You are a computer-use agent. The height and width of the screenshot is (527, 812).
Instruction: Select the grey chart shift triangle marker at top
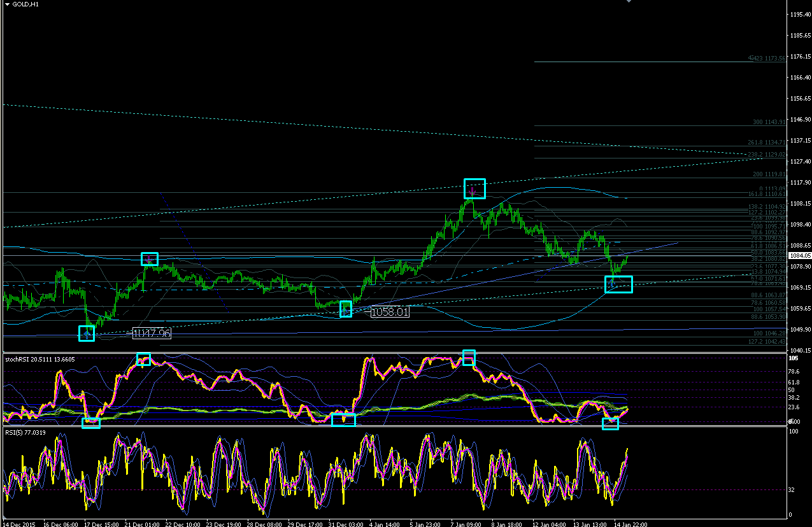point(629,2)
